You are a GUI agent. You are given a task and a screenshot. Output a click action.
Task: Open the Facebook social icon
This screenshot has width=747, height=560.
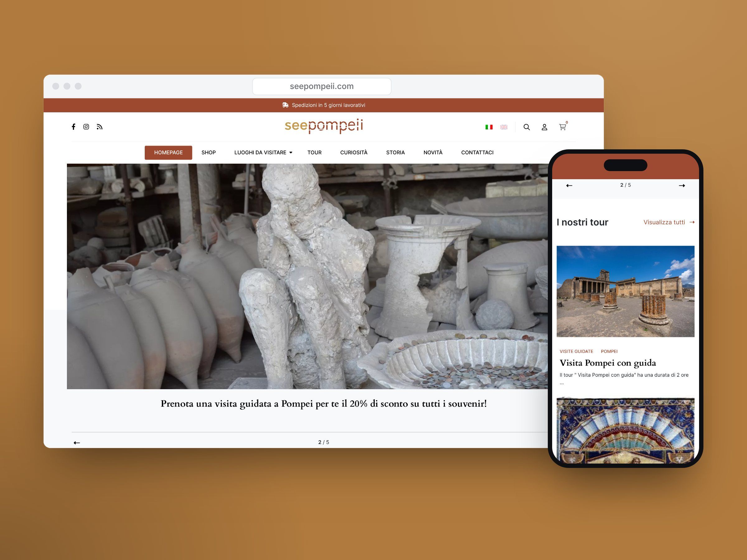(x=73, y=127)
